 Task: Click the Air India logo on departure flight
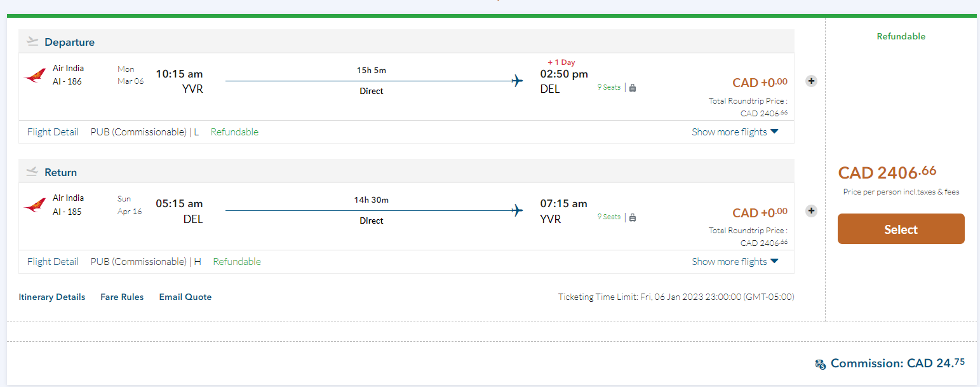coord(35,76)
